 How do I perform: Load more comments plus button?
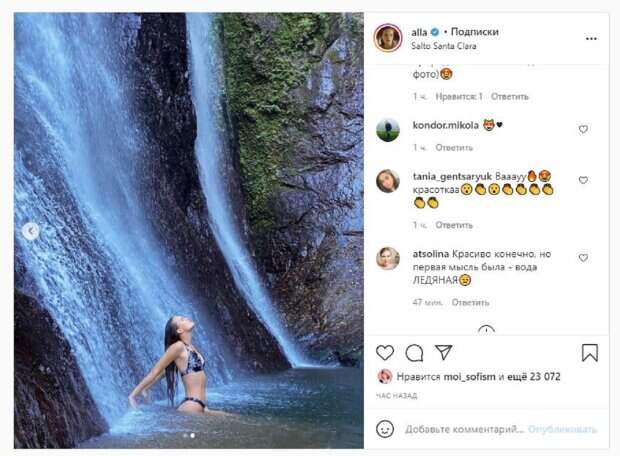click(486, 330)
